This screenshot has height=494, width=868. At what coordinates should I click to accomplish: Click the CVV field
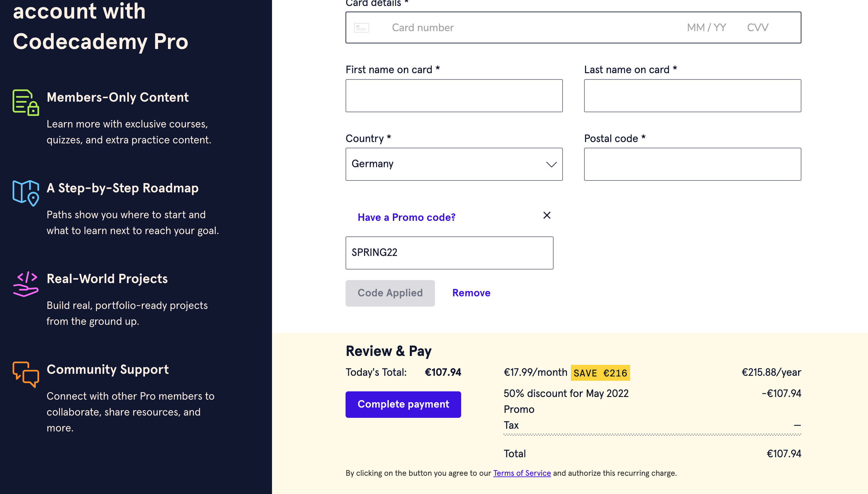(758, 28)
